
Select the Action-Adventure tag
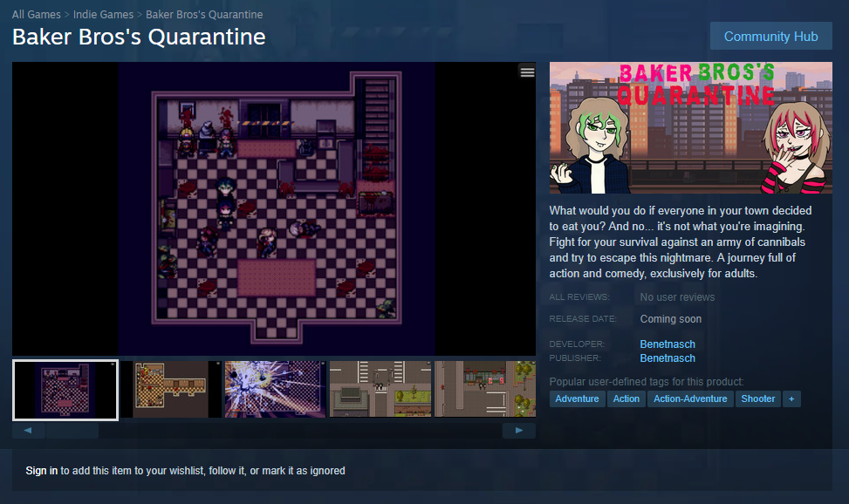(690, 399)
